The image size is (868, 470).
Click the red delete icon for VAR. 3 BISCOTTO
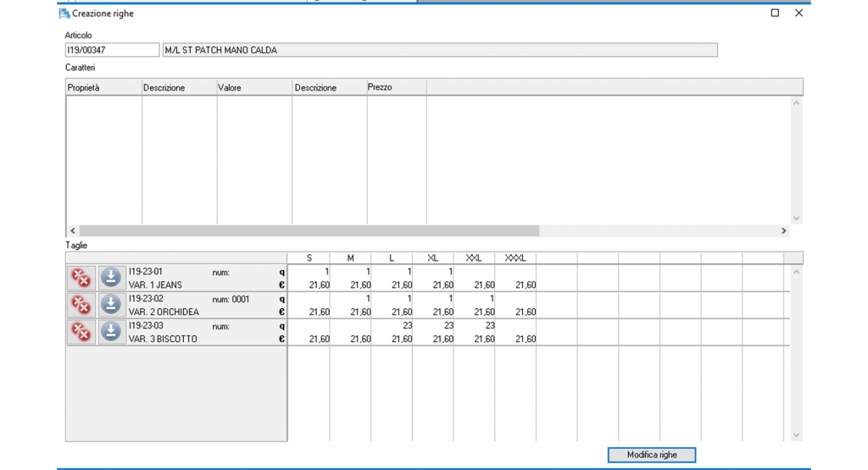(x=81, y=332)
